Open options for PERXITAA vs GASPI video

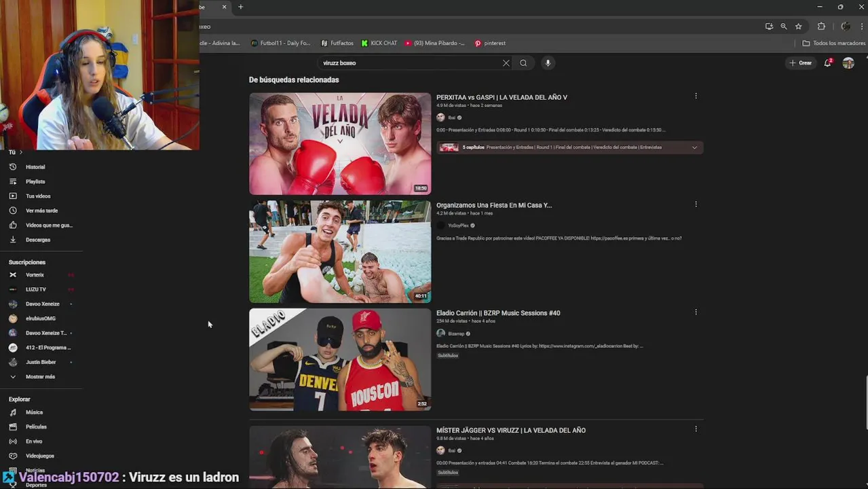click(x=696, y=96)
